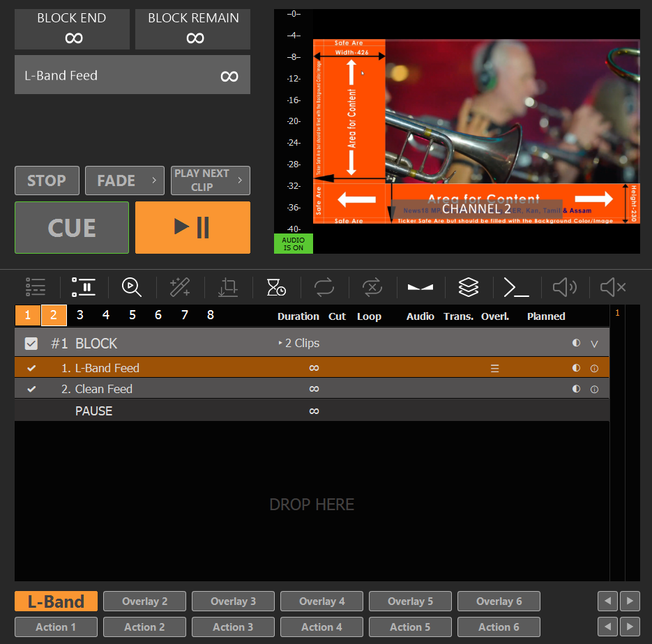Select the Clean Feed clip row
The height and width of the screenshot is (644, 652).
click(x=312, y=390)
